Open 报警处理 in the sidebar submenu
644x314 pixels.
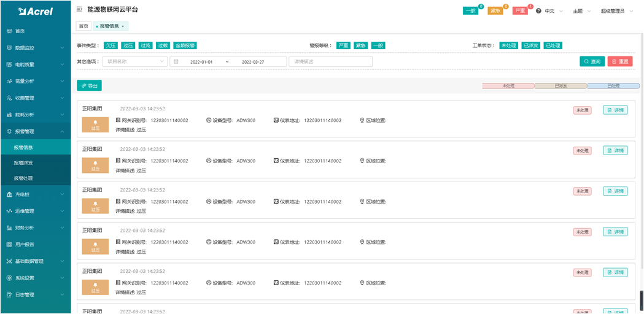pos(36,178)
